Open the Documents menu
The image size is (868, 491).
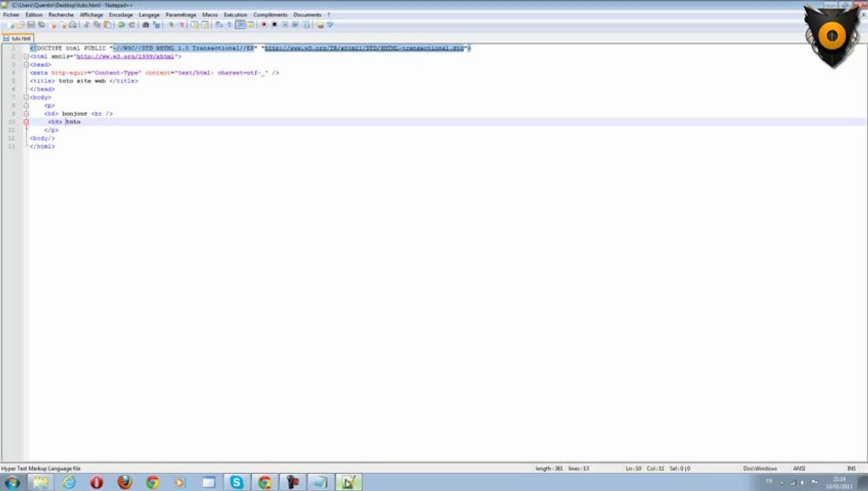[307, 14]
